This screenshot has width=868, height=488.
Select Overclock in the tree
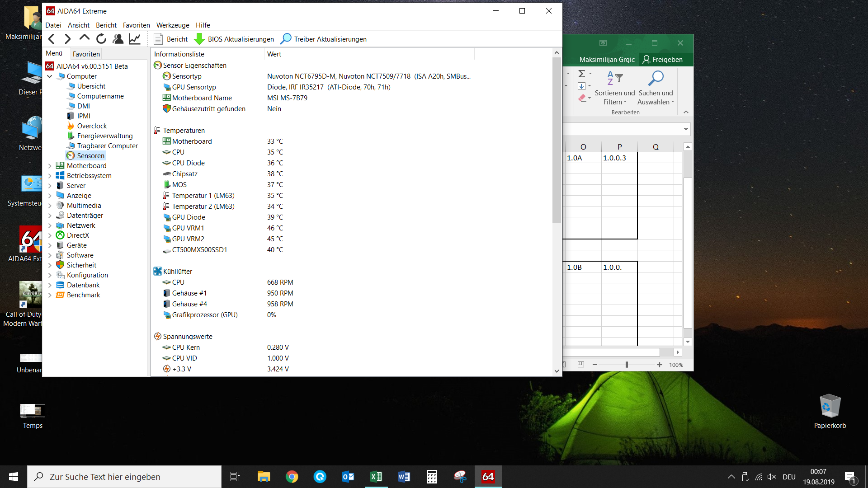(x=92, y=126)
